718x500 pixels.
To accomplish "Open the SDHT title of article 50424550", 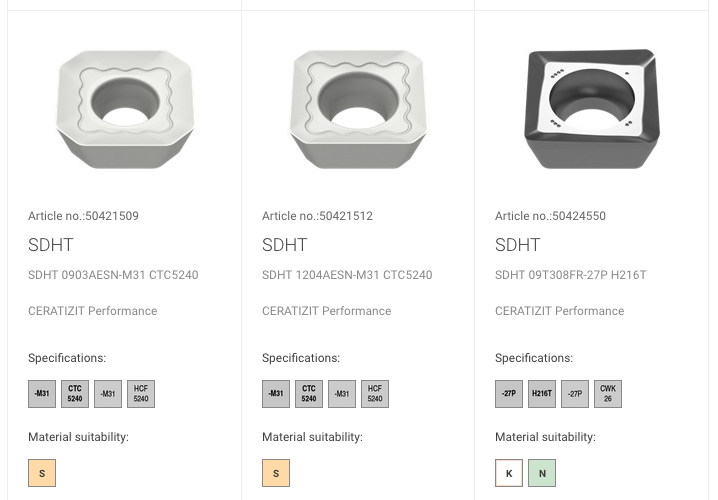I will point(517,245).
